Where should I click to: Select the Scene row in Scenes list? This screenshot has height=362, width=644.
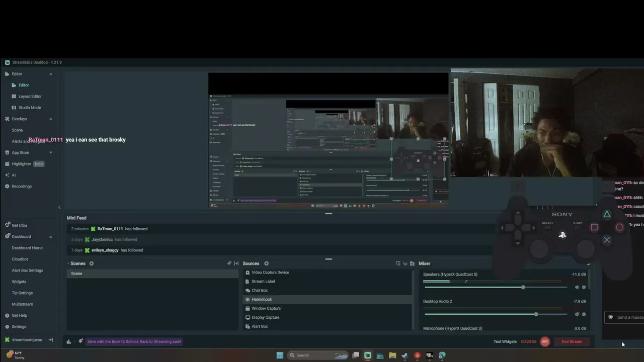click(x=152, y=274)
